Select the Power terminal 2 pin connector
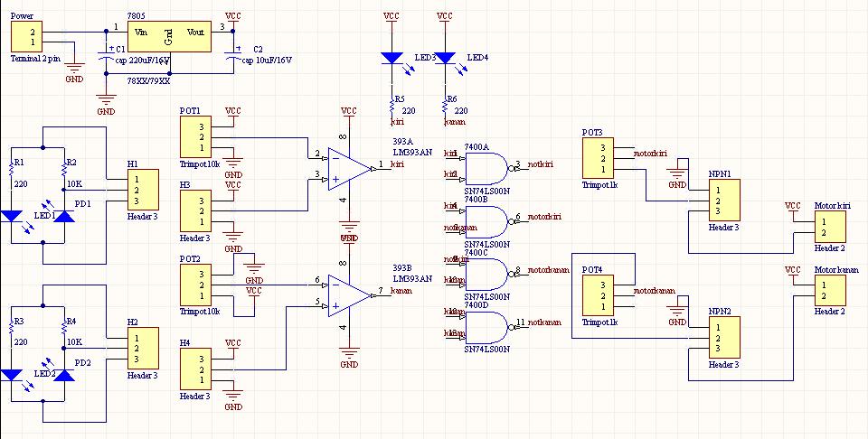 26,37
